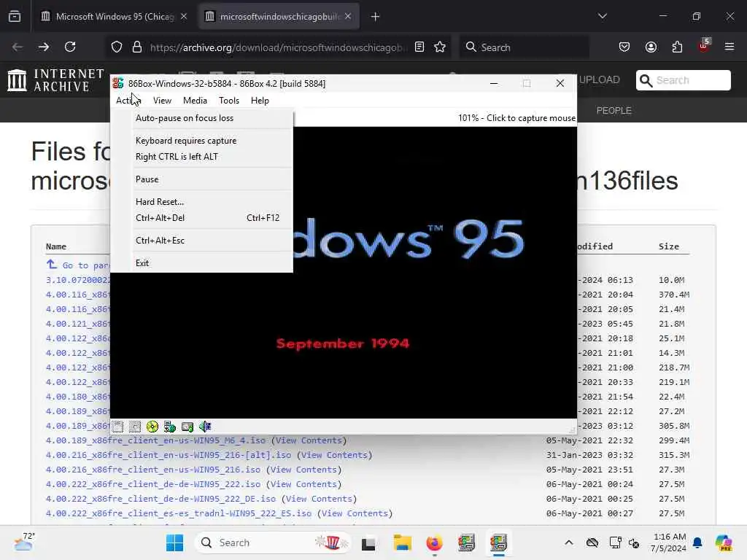The height and width of the screenshot is (560, 747).
Task: Open the weather widget showing 72°
Action: [x=24, y=542]
